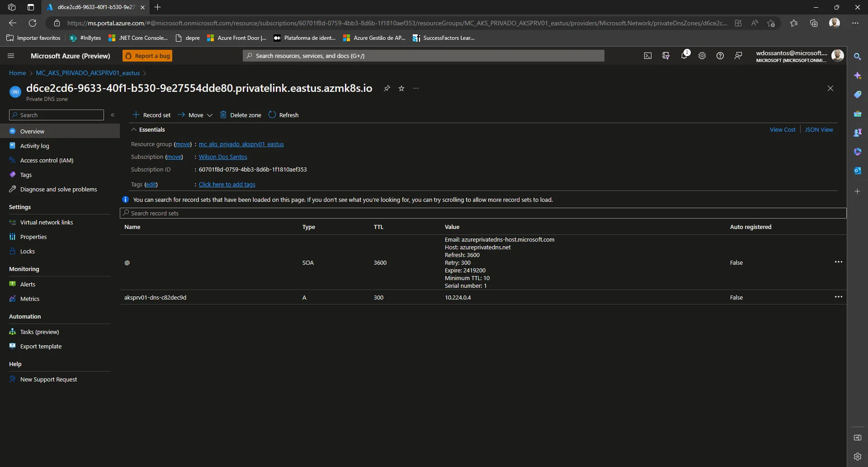Pin this DNS zone to dashboard
868x467 pixels.
[x=387, y=88]
